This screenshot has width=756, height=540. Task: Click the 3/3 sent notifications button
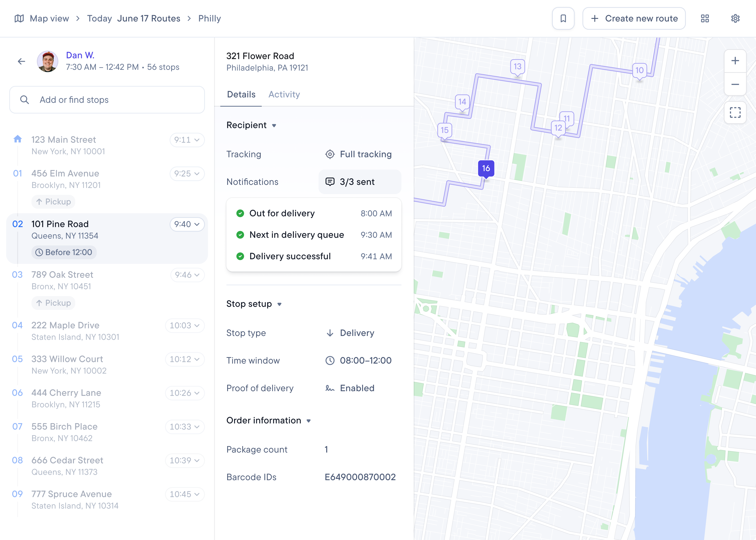click(360, 182)
